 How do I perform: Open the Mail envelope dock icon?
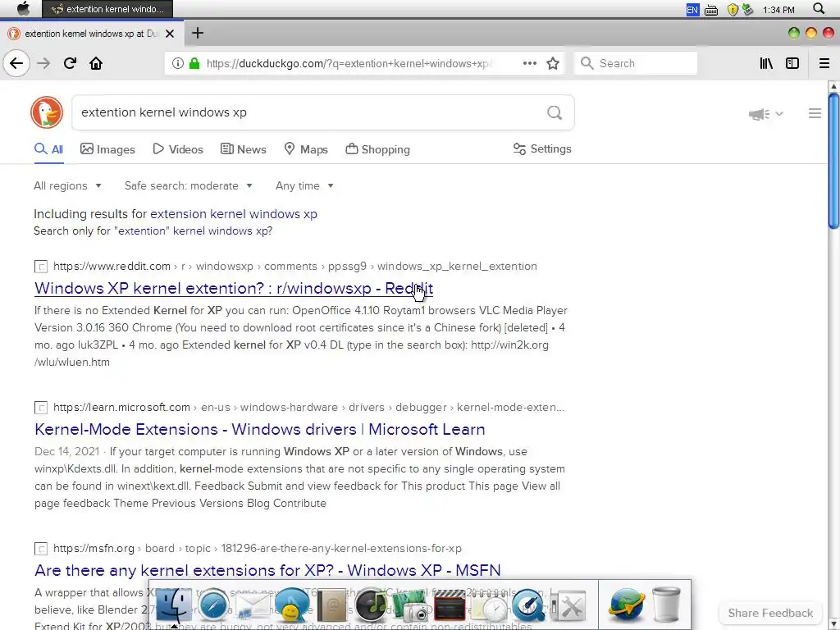253,606
